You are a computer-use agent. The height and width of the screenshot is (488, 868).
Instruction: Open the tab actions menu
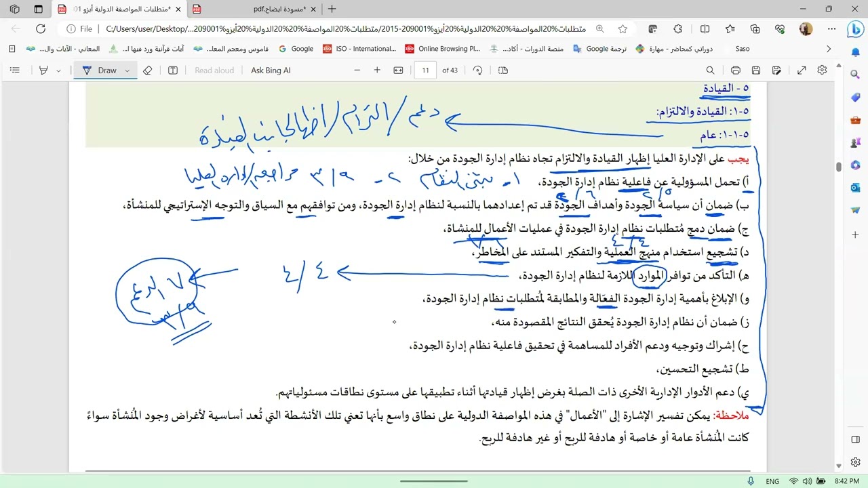pos(38,9)
